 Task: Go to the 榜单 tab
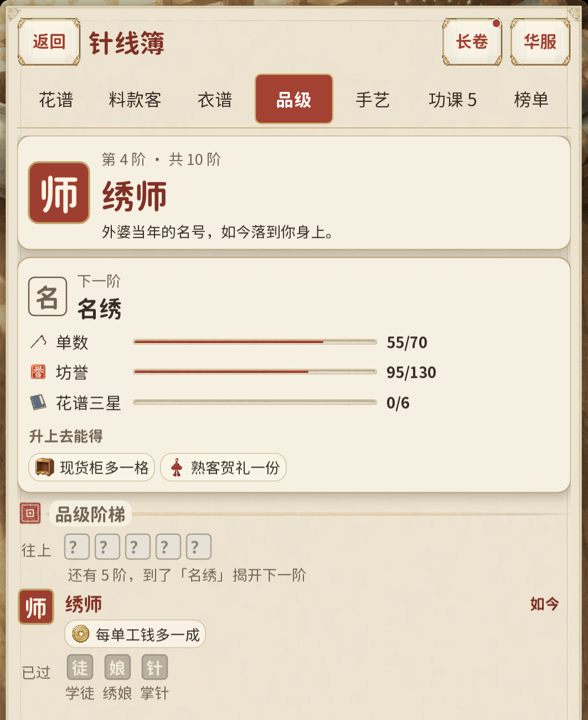(531, 100)
